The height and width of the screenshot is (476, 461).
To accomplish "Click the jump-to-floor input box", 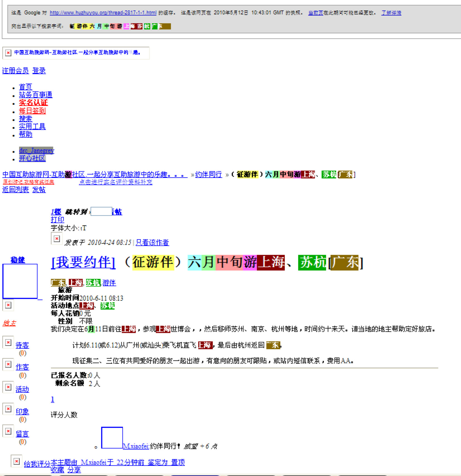I will (101, 211).
